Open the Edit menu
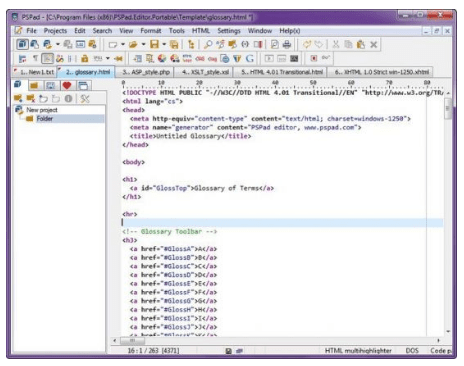This screenshot has width=464, height=366. click(x=80, y=31)
